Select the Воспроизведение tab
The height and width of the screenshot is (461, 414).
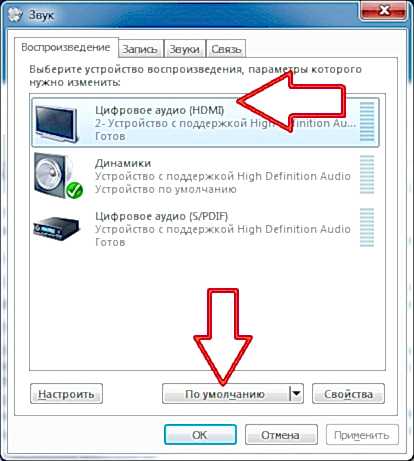pos(66,47)
